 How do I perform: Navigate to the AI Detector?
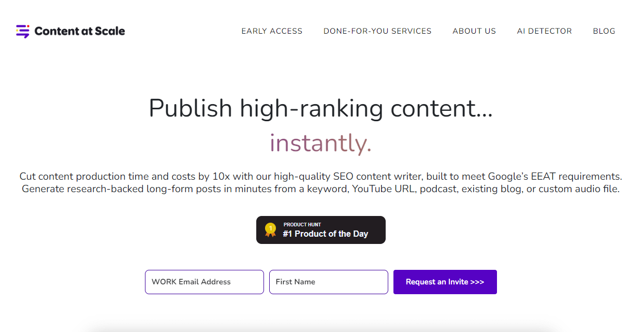coord(544,31)
